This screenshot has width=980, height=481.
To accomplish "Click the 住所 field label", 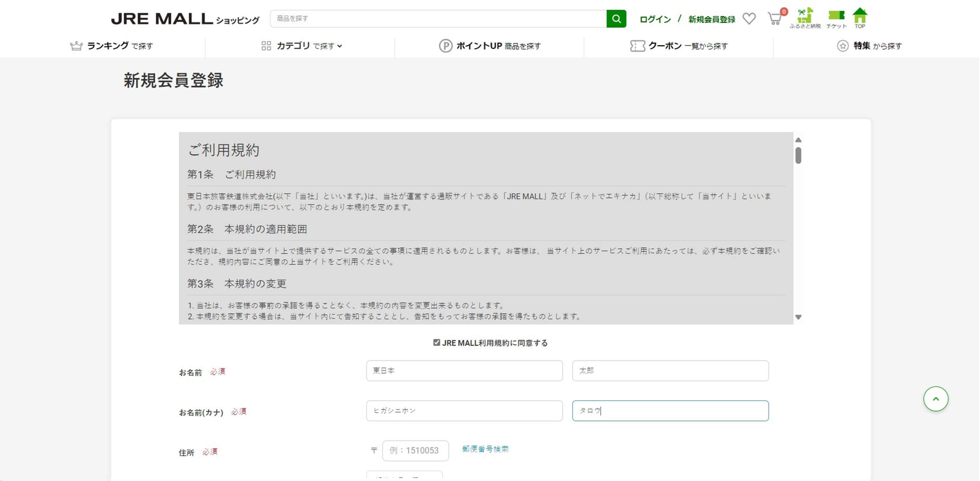I will tap(186, 452).
